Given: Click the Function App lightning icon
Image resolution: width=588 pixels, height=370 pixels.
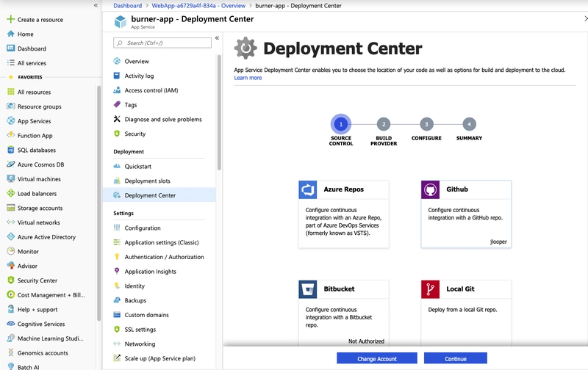Looking at the screenshot, I should tap(11, 135).
